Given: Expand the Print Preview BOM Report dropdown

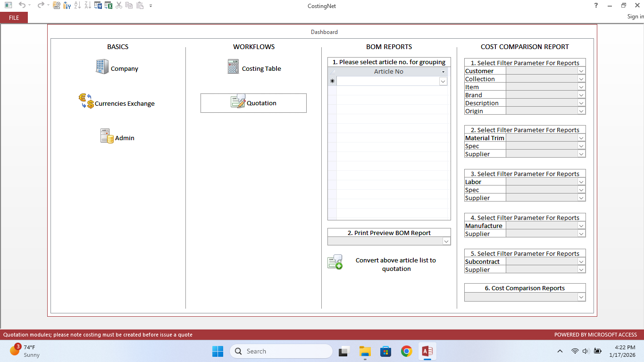Looking at the screenshot, I should pyautogui.click(x=446, y=242).
